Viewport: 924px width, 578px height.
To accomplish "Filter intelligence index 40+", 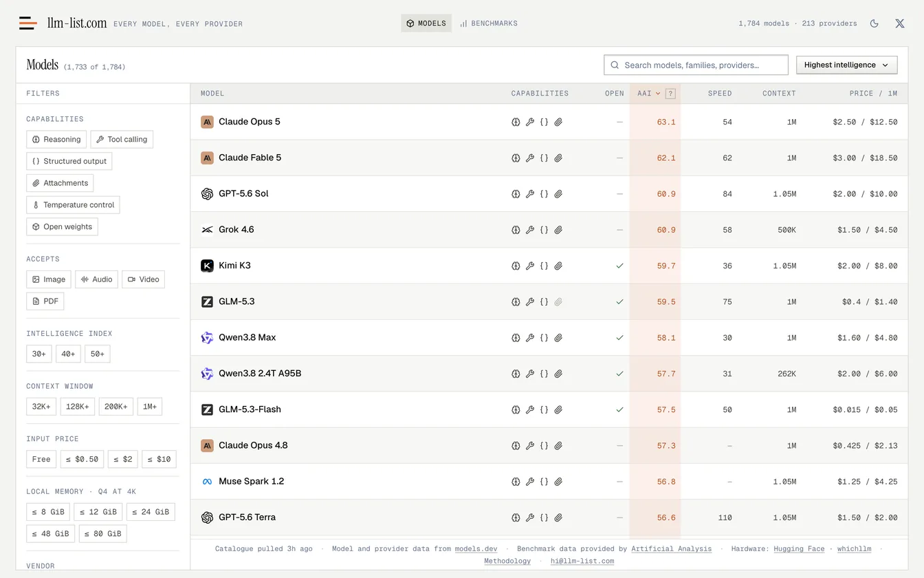I will (68, 354).
